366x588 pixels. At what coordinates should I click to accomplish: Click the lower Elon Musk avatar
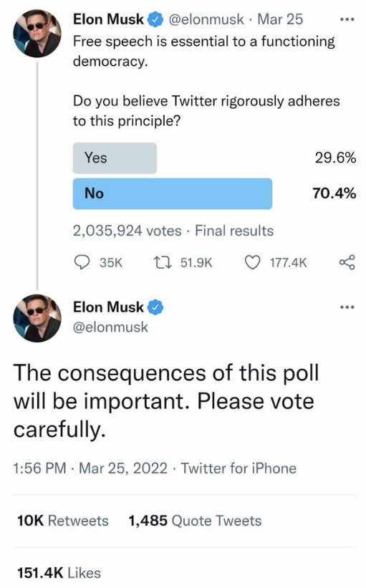(37, 319)
